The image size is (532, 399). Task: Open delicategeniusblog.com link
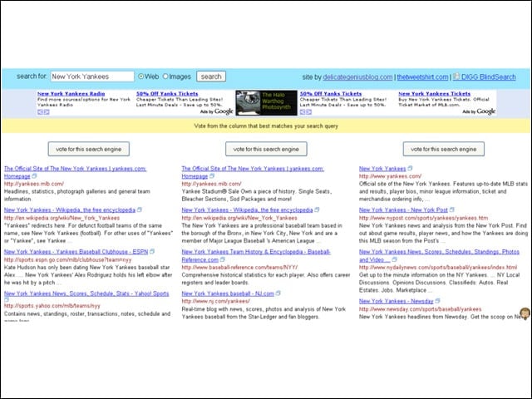coord(357,77)
